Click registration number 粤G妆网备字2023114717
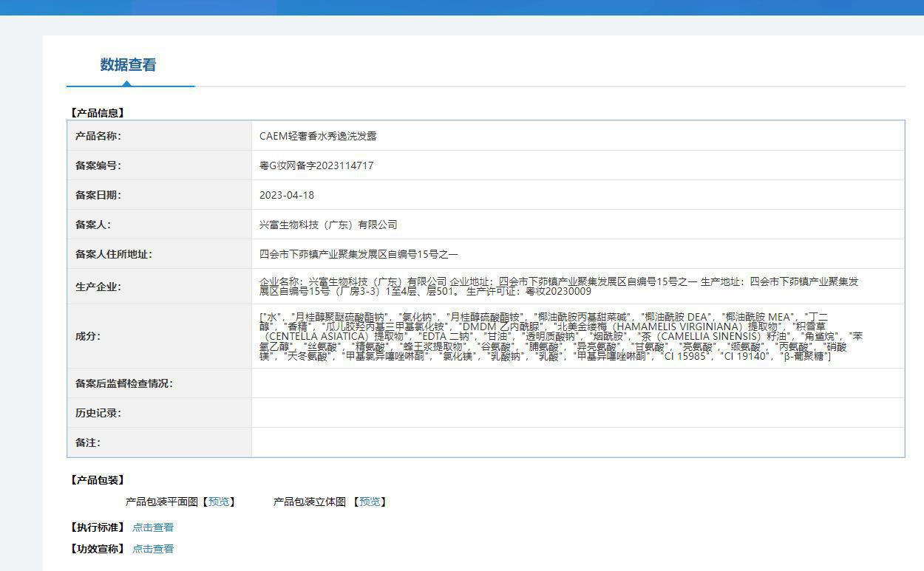 [316, 165]
